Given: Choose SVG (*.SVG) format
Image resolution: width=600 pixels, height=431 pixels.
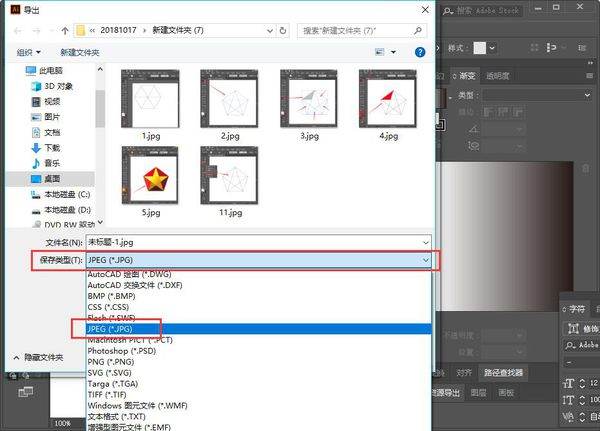Looking at the screenshot, I should 259,373.
